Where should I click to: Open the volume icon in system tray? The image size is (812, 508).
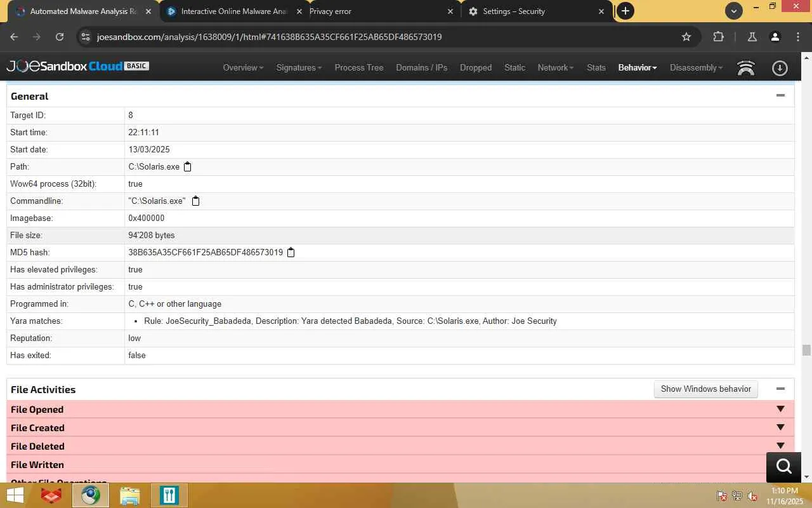[x=752, y=496]
